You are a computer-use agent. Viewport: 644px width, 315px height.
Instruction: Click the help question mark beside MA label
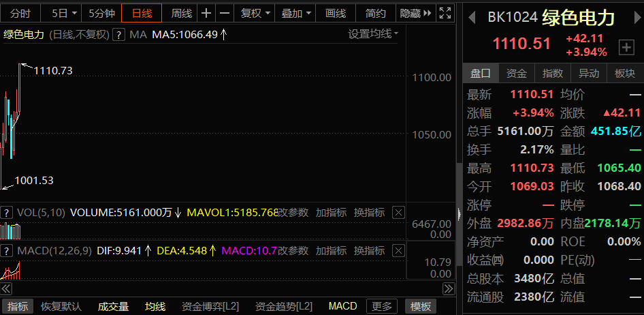coord(119,34)
